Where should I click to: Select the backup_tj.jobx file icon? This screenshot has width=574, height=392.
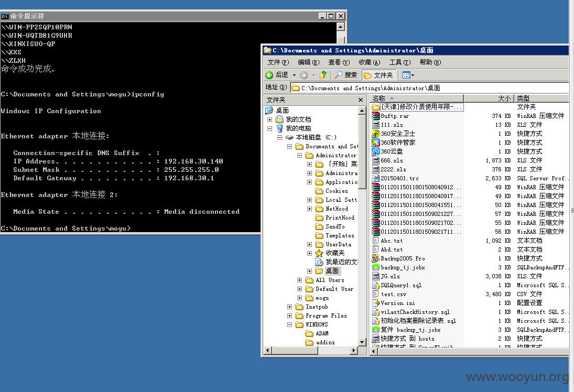[375, 267]
